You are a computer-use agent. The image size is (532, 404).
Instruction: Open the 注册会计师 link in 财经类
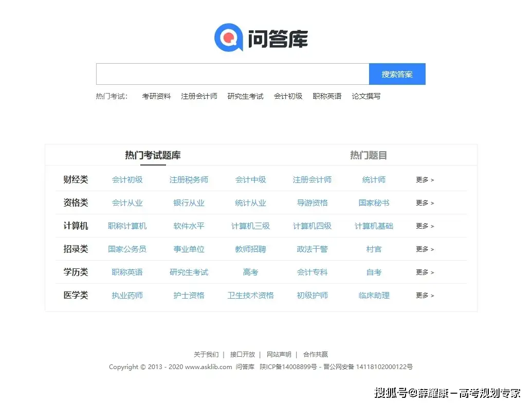pos(312,179)
